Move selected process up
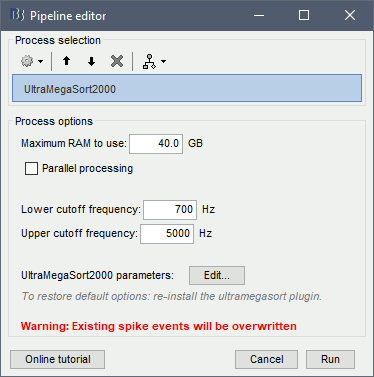Viewport: 374px width, 377px height. point(66,61)
